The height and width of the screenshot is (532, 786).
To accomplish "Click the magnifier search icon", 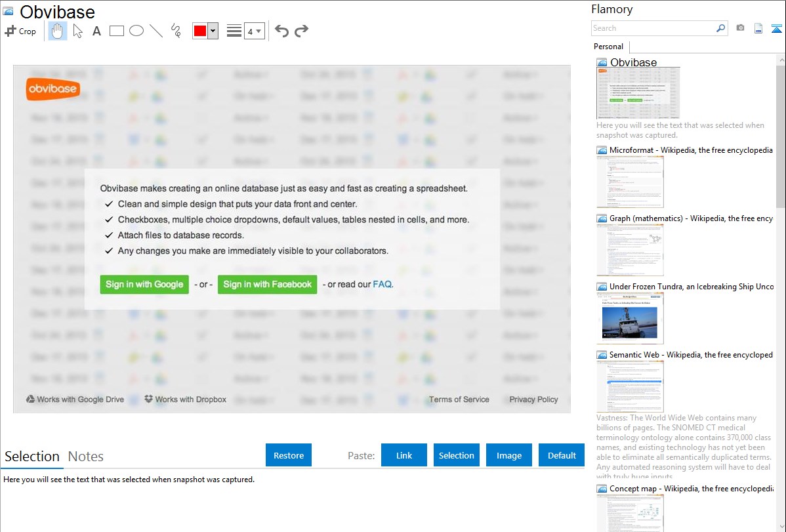I will point(721,28).
